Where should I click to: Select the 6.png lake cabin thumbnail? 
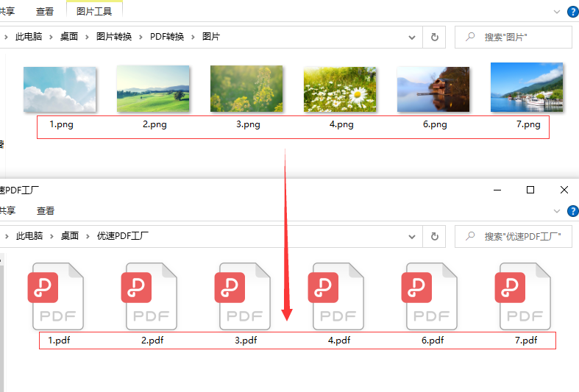(433, 89)
